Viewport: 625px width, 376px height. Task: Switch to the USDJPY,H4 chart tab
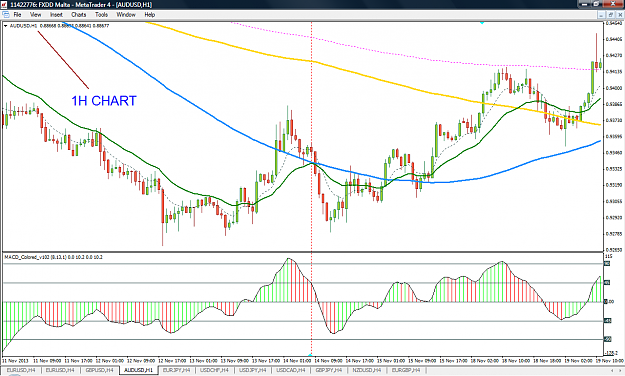click(253, 370)
